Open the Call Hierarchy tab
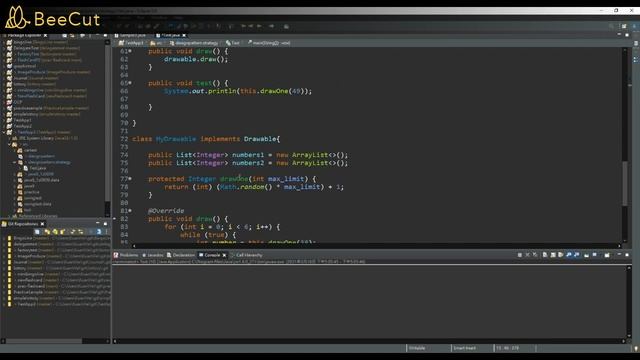This screenshot has height=360, width=640. [x=246, y=255]
